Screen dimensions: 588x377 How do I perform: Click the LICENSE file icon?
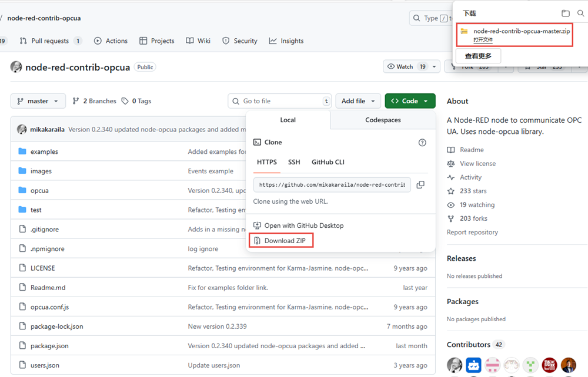click(22, 268)
